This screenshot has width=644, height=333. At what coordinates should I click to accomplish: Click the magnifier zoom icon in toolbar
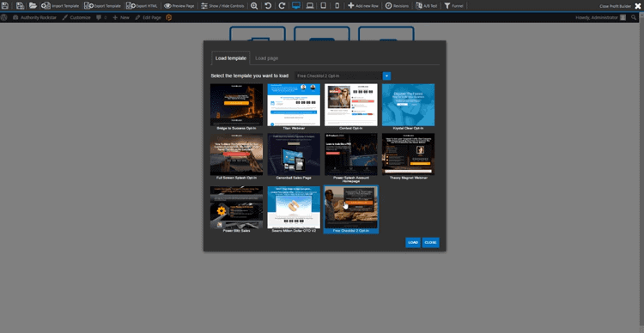coord(254,6)
